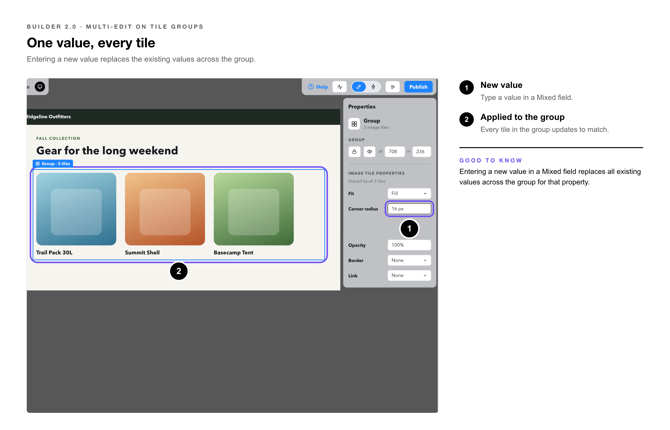The width and height of the screenshot is (670, 430).
Task: Click the 'New value' legend heading
Action: click(x=501, y=85)
